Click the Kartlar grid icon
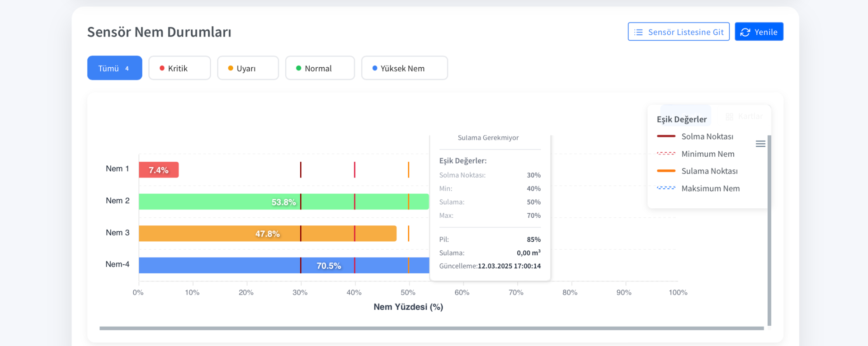 click(x=730, y=117)
